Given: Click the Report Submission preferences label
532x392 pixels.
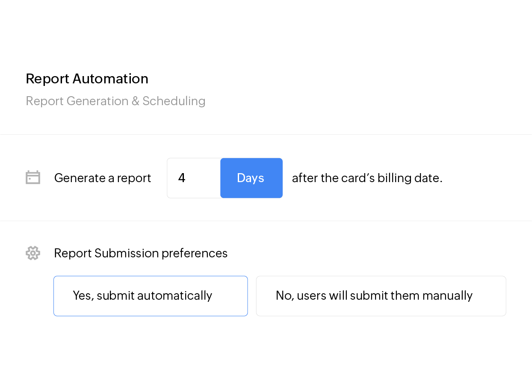Looking at the screenshot, I should point(141,253).
